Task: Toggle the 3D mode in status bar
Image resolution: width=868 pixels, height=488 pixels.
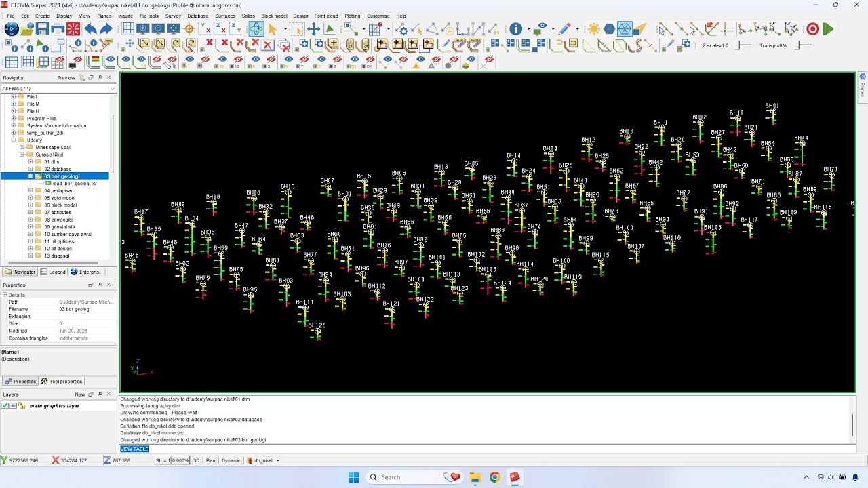Action: coord(197,460)
